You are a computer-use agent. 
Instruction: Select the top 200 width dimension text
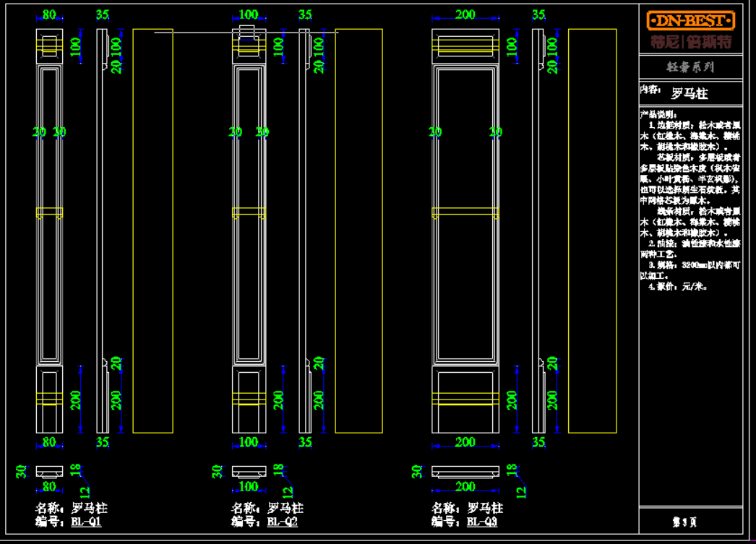pyautogui.click(x=465, y=14)
